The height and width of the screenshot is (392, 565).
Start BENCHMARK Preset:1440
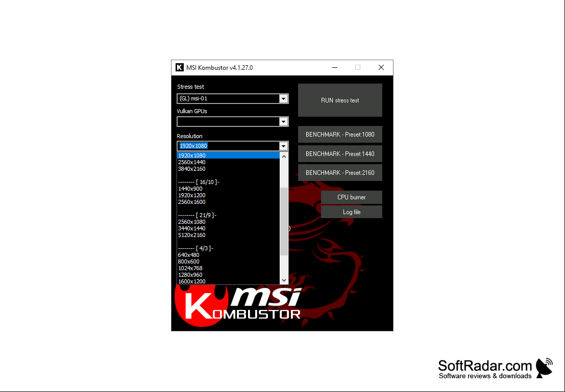pos(340,154)
